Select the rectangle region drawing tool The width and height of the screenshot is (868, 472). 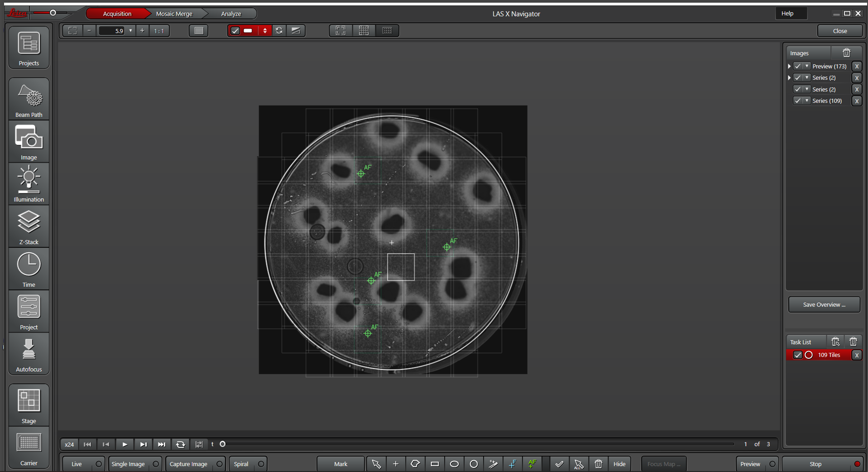coord(435,464)
